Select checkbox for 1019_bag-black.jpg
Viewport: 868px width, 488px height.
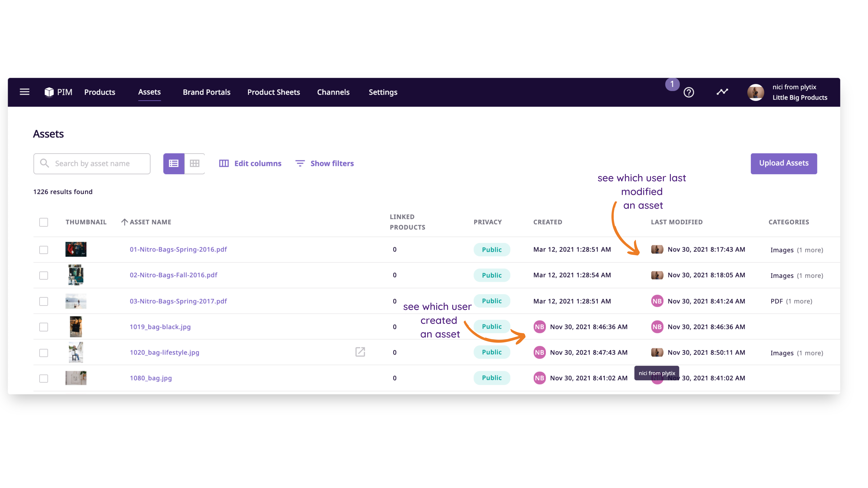click(x=43, y=327)
